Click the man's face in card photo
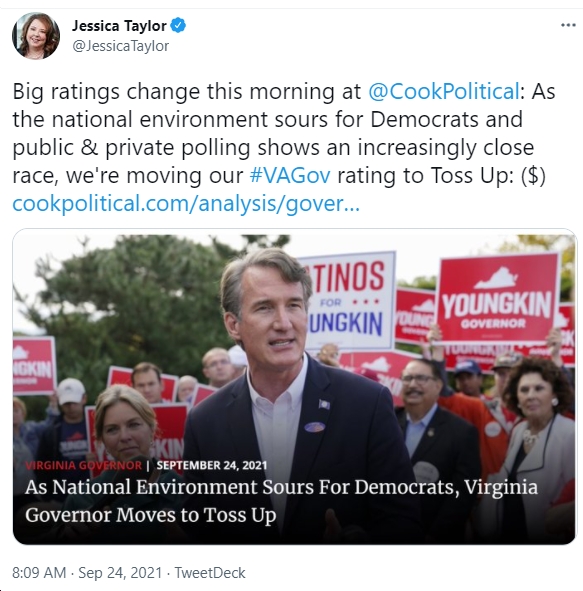This screenshot has height=591, width=583. click(269, 317)
